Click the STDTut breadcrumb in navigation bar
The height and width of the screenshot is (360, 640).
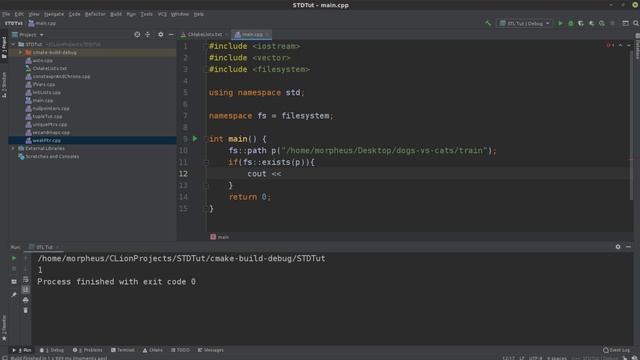tap(13, 23)
